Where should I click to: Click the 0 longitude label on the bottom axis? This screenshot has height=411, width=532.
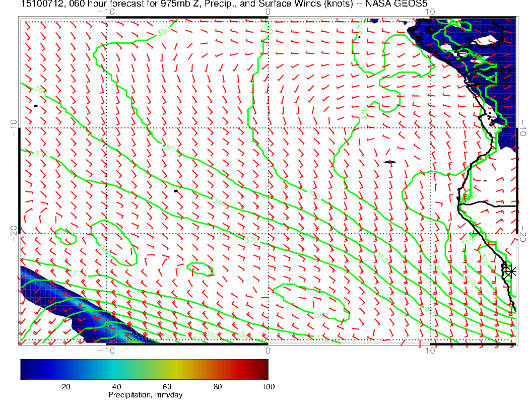268,350
